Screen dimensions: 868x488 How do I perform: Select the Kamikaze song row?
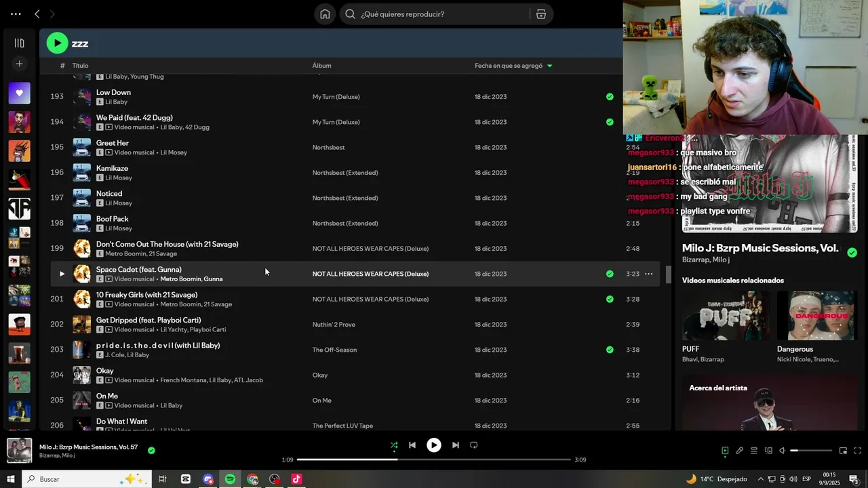355,173
